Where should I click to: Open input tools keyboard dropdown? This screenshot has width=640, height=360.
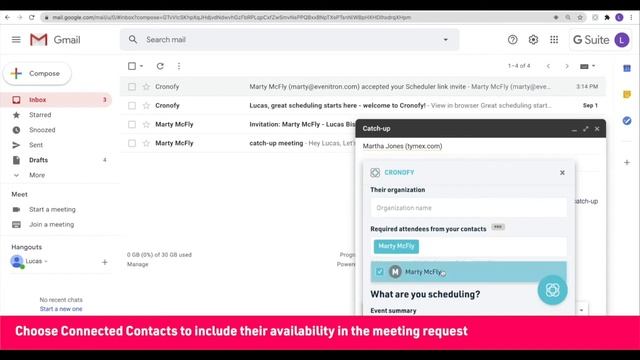(x=587, y=66)
